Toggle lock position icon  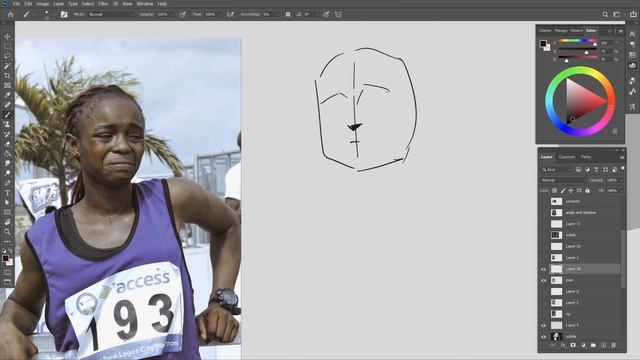click(571, 191)
